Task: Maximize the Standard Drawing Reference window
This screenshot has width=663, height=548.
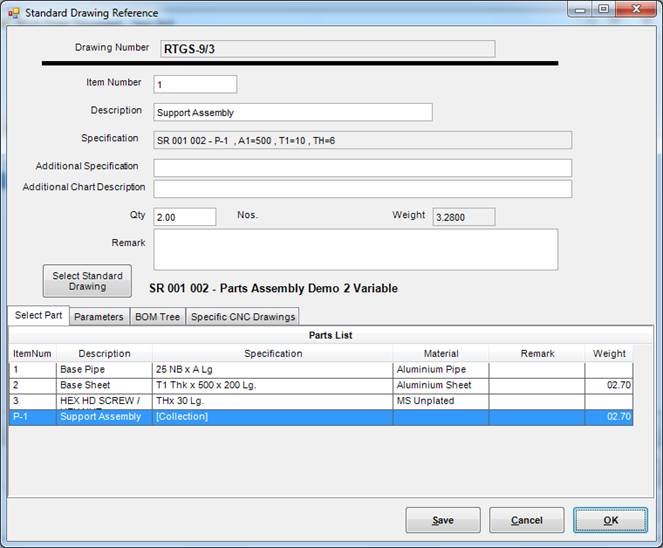Action: pos(603,9)
